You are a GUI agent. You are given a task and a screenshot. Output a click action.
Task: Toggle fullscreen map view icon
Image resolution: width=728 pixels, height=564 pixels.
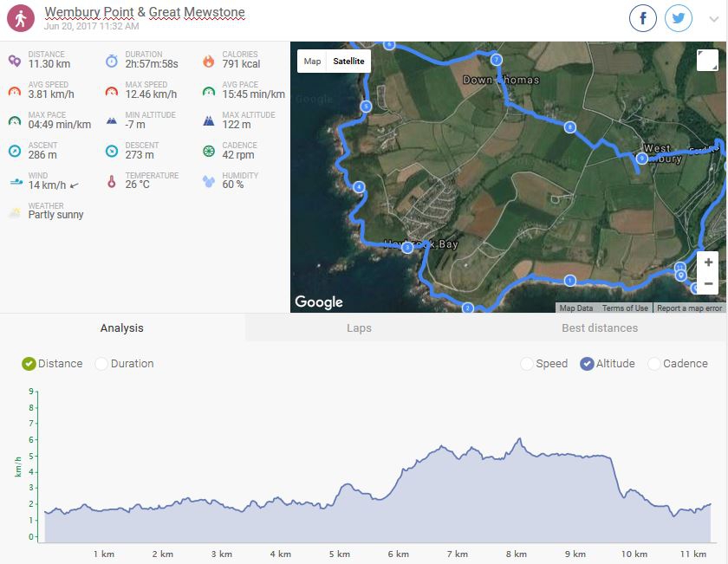click(707, 61)
